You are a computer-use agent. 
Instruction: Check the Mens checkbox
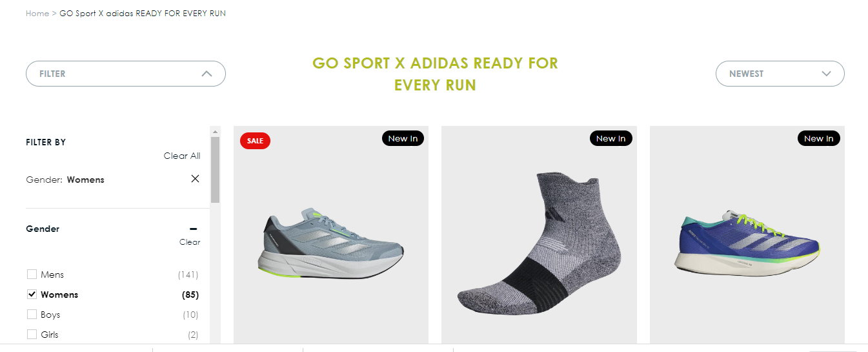coord(32,274)
